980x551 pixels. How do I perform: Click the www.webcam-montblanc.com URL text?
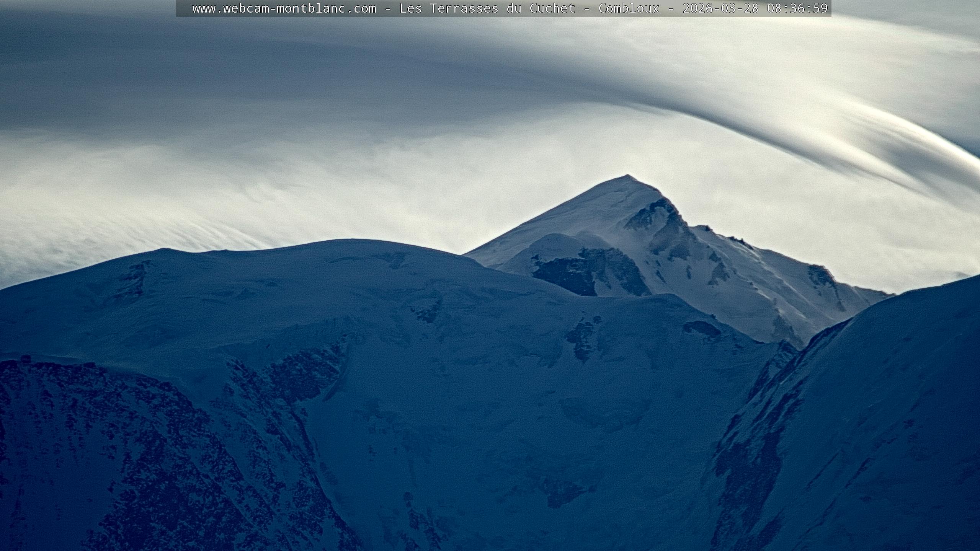[x=284, y=8]
